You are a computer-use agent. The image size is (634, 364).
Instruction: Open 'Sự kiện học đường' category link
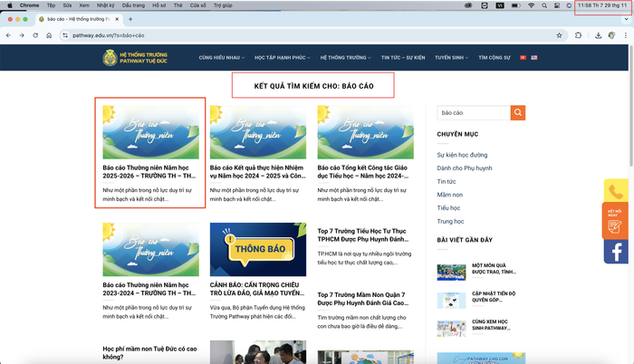(462, 155)
